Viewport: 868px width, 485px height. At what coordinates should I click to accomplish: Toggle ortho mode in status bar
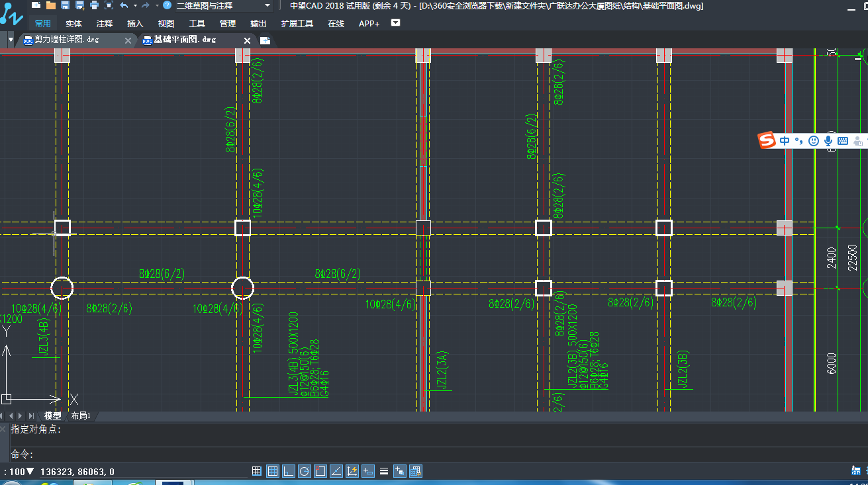[289, 471]
